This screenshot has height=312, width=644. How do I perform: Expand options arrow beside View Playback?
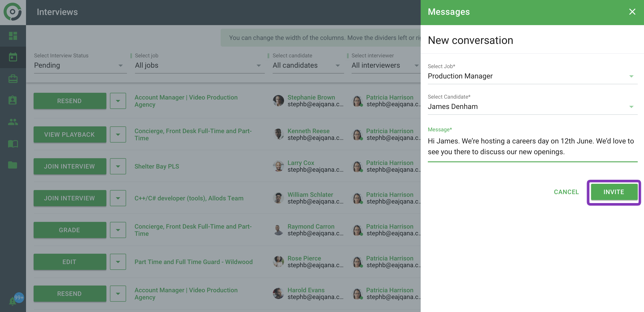(x=118, y=134)
